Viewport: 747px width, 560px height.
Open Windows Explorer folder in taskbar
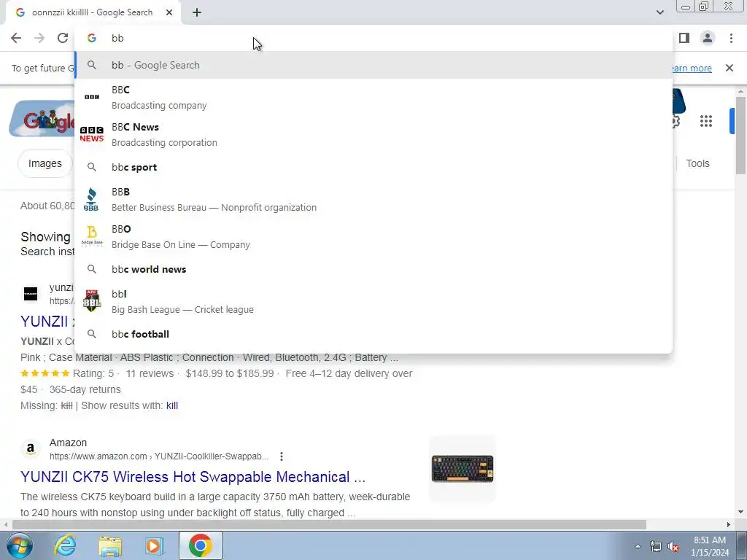coord(110,545)
